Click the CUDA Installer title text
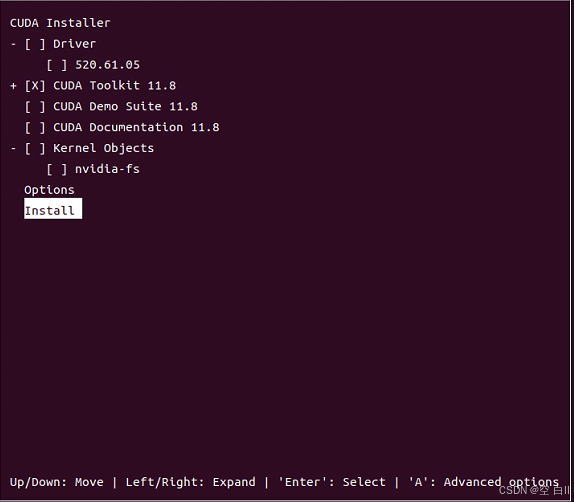 tap(60, 23)
